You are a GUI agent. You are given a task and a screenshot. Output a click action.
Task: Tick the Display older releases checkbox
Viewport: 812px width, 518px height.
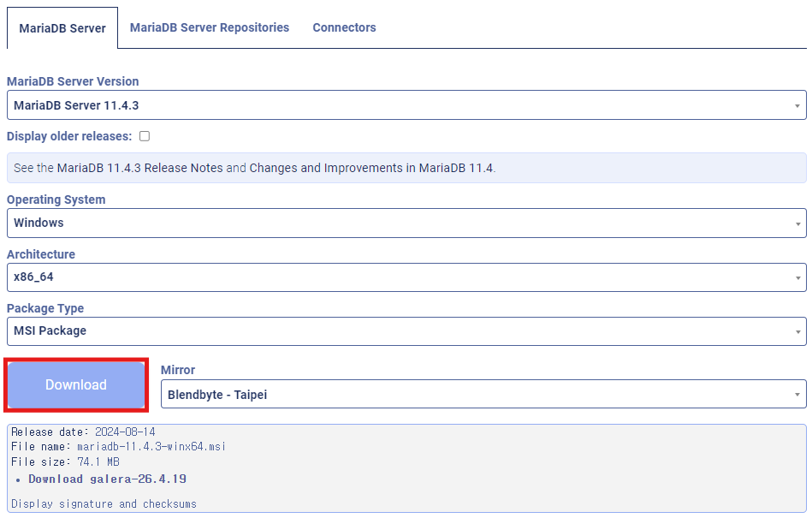click(145, 136)
